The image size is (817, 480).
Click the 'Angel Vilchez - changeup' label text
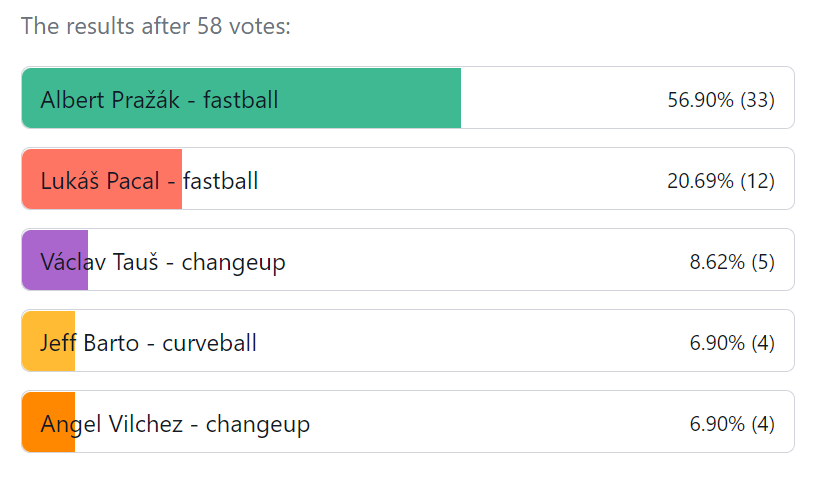(x=175, y=424)
